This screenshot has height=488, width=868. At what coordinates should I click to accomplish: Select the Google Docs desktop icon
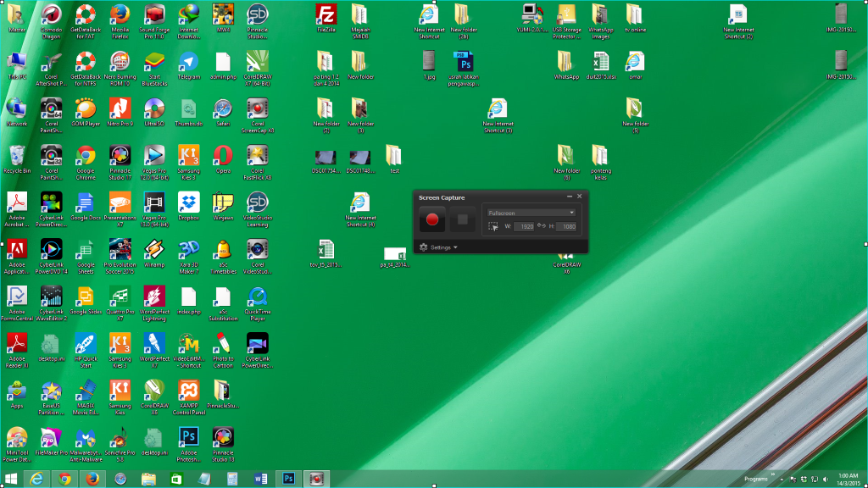[86, 207]
